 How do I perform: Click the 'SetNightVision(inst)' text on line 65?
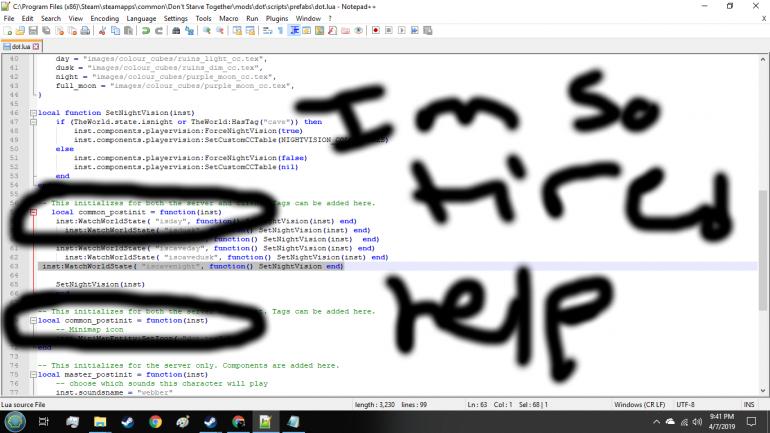(100, 284)
